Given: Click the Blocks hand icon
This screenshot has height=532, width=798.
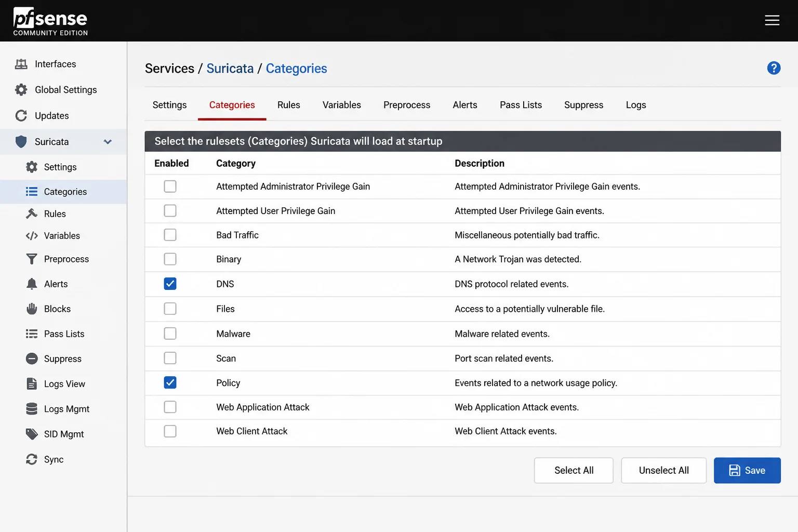Looking at the screenshot, I should point(32,309).
